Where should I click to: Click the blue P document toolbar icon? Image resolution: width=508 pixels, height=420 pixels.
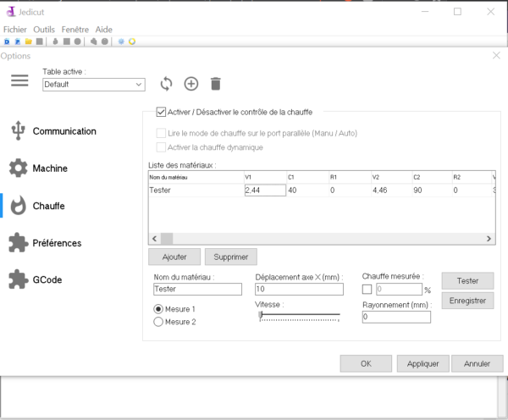point(18,41)
